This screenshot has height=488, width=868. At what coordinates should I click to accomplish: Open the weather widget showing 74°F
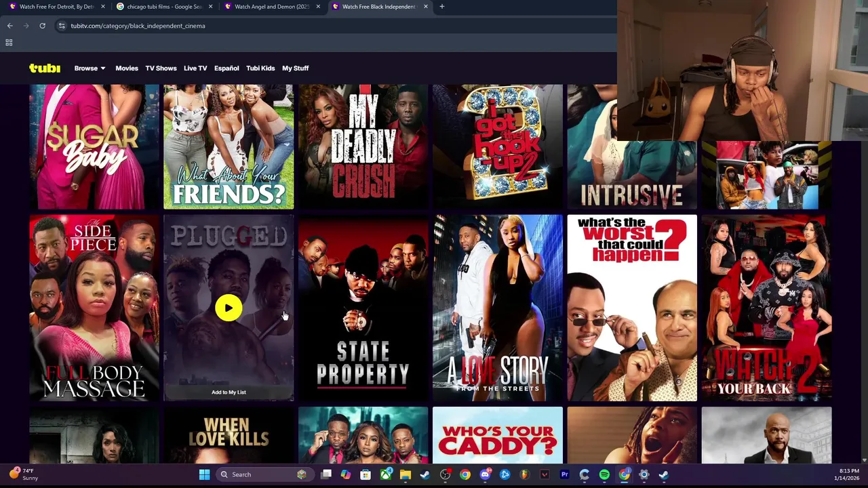pyautogui.click(x=24, y=474)
